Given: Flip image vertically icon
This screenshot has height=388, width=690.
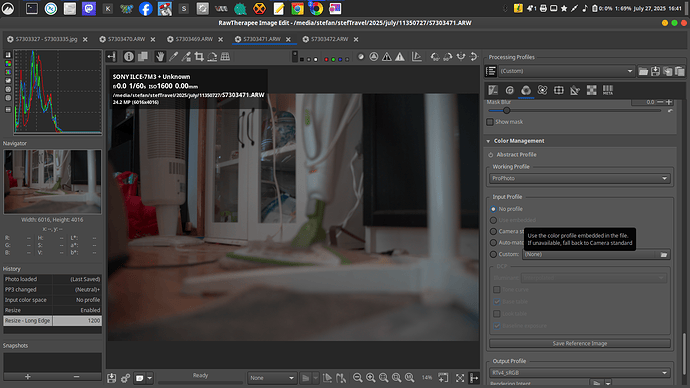Looking at the screenshot, I should click(x=473, y=57).
